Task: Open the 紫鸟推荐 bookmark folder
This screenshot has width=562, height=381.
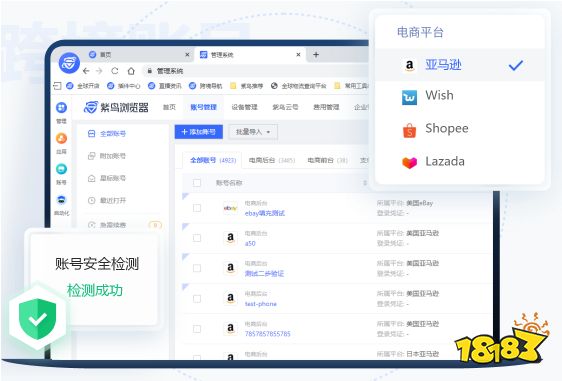Action: 247,86
